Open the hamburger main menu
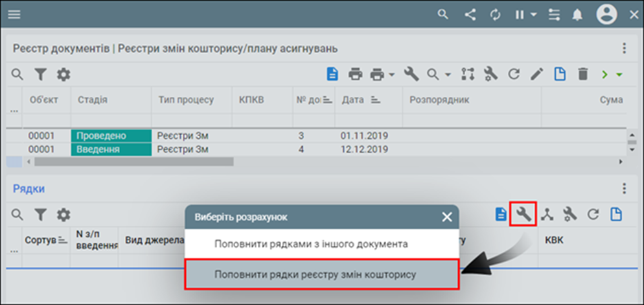 14,14
